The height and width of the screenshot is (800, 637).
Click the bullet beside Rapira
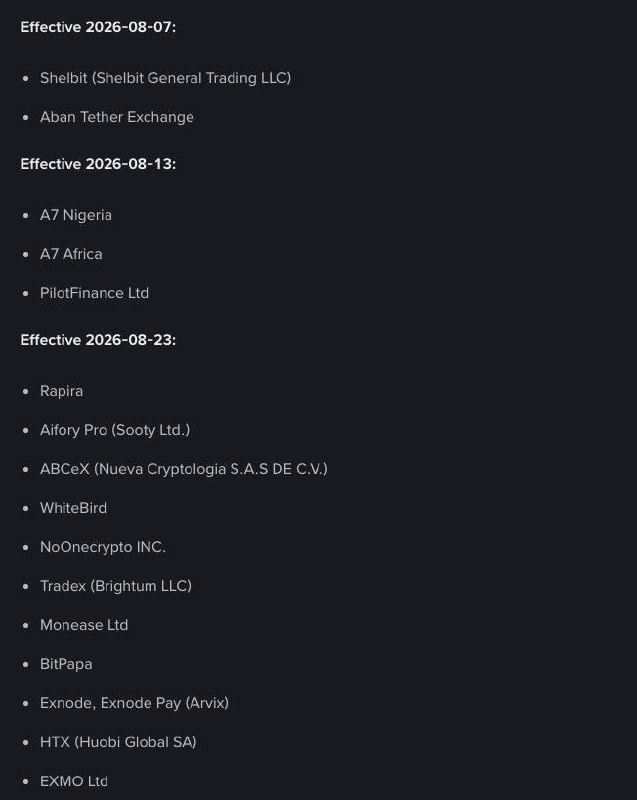[x=26, y=392]
